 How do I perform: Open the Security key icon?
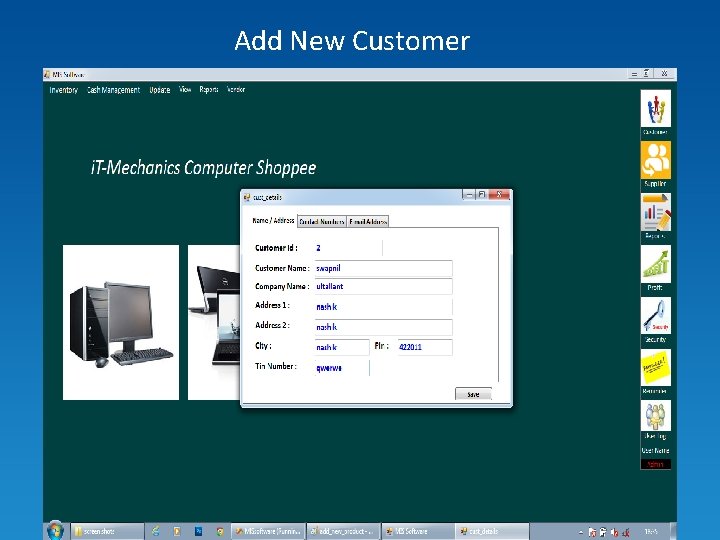coord(655,315)
